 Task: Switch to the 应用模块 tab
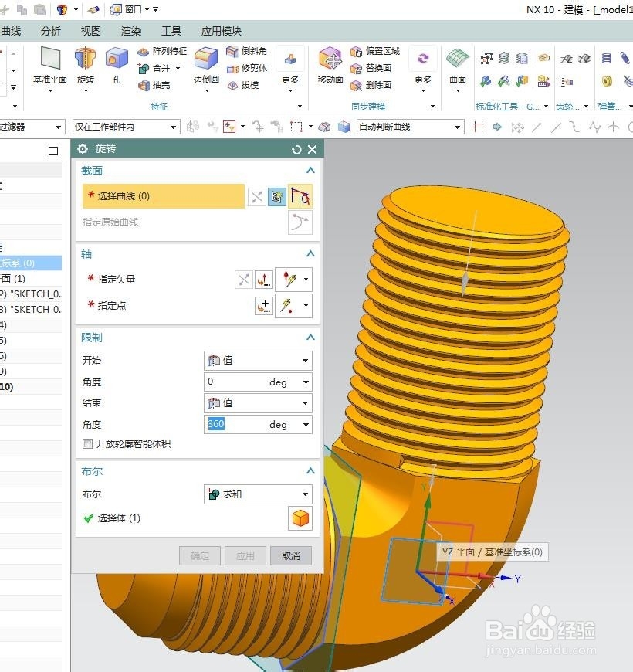pyautogui.click(x=222, y=31)
